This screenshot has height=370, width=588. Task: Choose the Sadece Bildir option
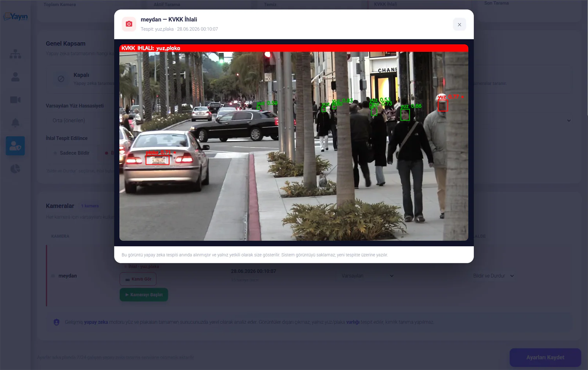click(72, 153)
